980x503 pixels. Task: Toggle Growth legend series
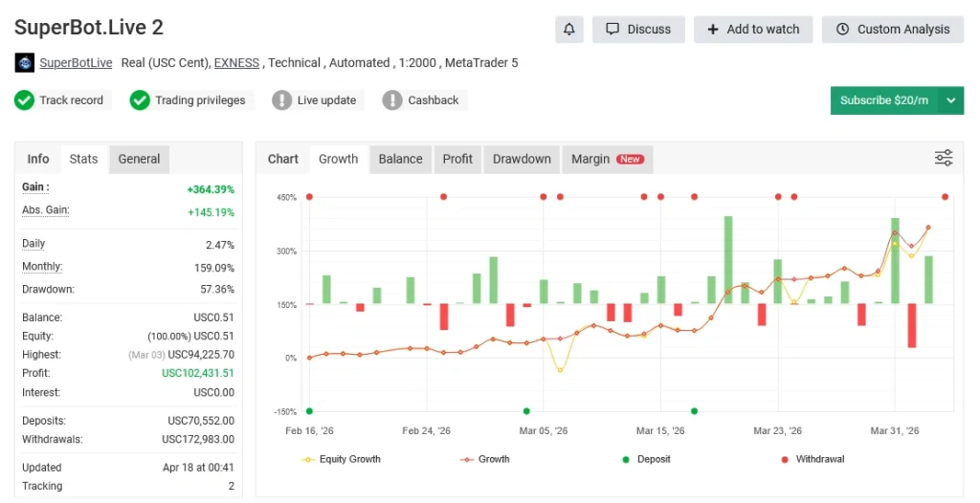(485, 459)
